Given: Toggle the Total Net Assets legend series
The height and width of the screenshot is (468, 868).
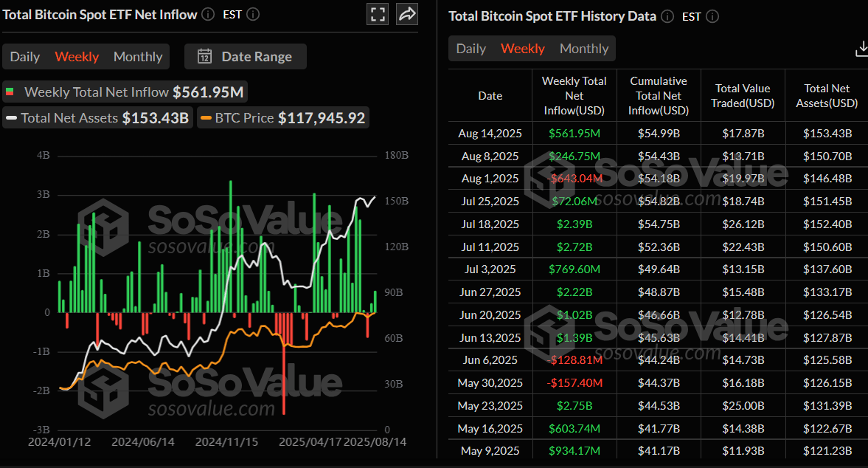Looking at the screenshot, I should (96, 117).
